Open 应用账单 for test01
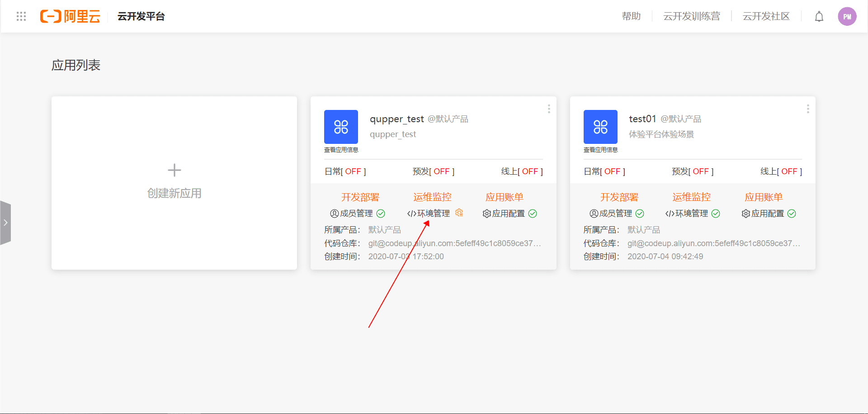868x414 pixels. 764,197
